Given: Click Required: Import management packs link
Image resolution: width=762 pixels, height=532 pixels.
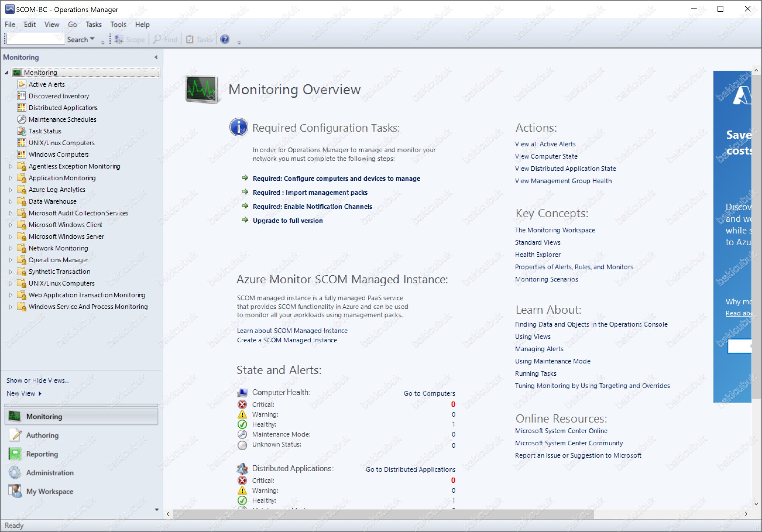Looking at the screenshot, I should 310,192.
